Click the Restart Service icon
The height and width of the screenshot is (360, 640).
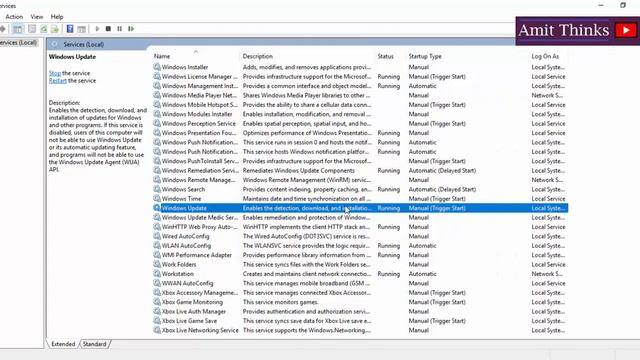131,29
